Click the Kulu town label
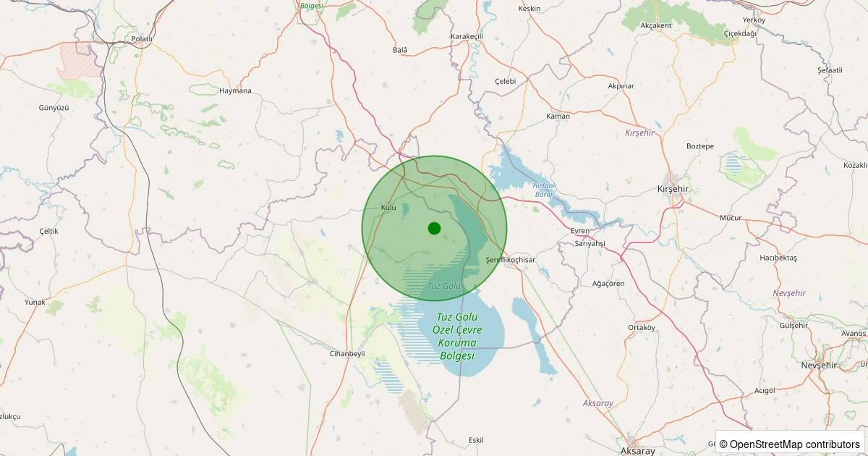 388,208
